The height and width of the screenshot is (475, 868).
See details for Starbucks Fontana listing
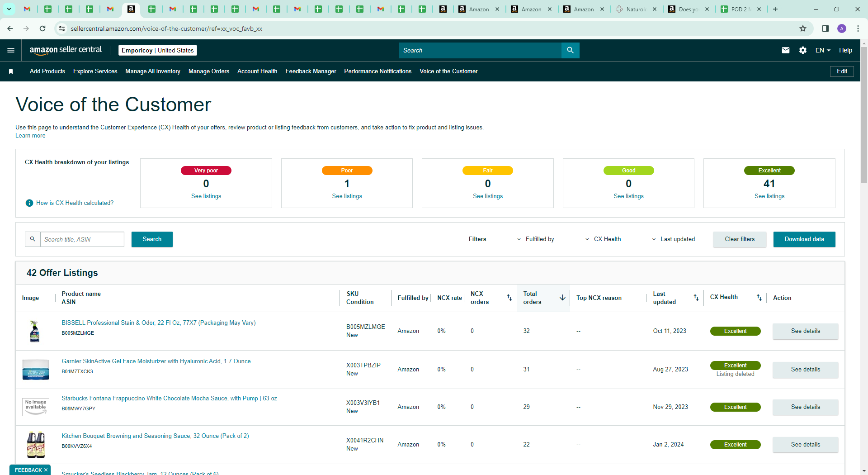coord(805,407)
